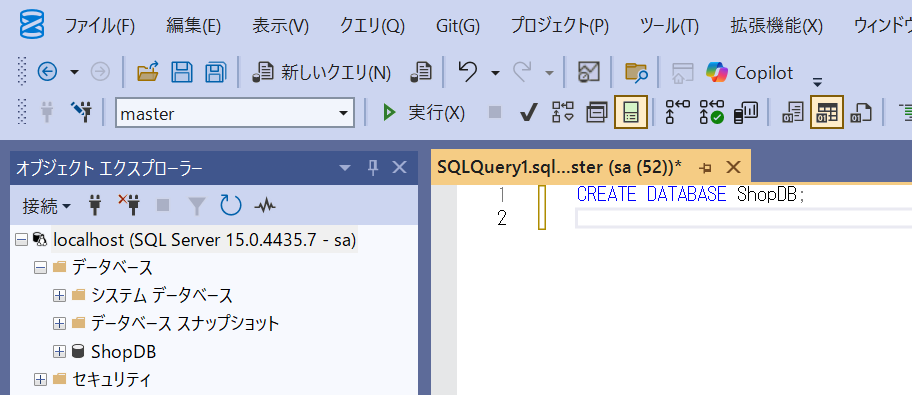Toggle the Object Explorer auto-hide pin
Image resolution: width=912 pixels, height=395 pixels.
tap(373, 168)
